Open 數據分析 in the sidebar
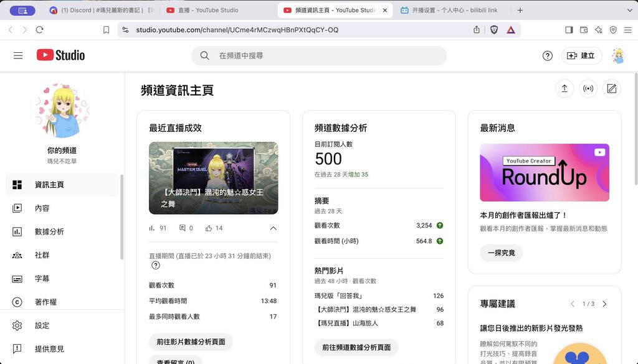Viewport: 638px width, 364px height. pyautogui.click(x=62, y=232)
